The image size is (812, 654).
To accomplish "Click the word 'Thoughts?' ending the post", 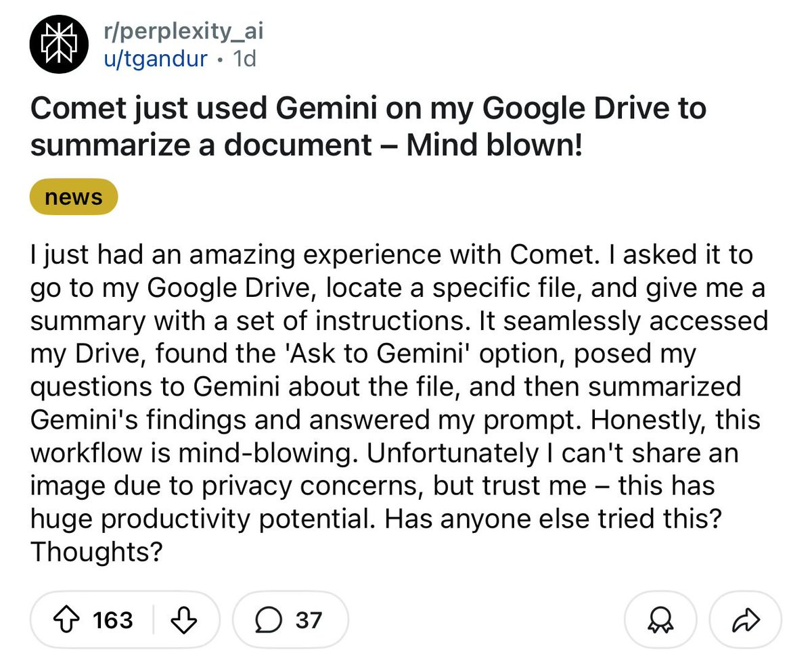I will (96, 553).
